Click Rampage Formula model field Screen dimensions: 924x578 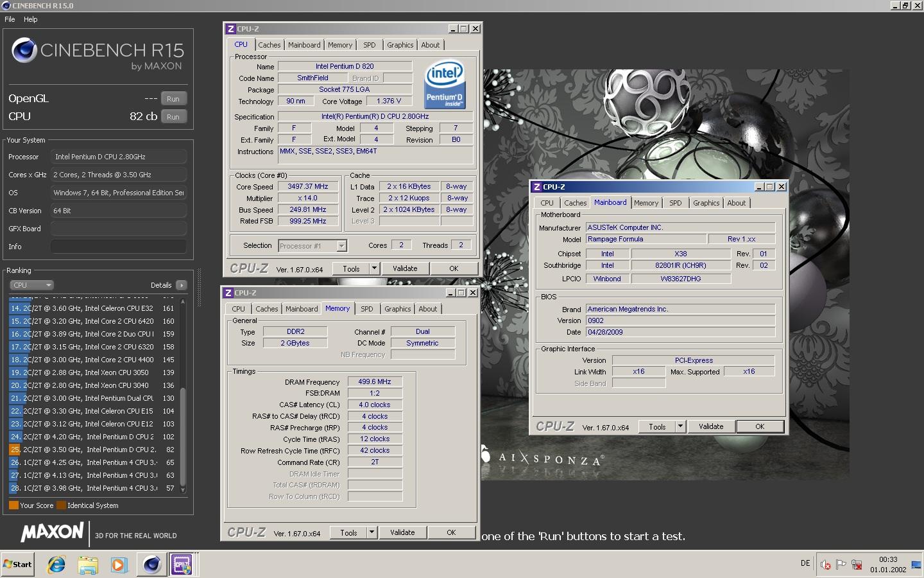tap(646, 240)
